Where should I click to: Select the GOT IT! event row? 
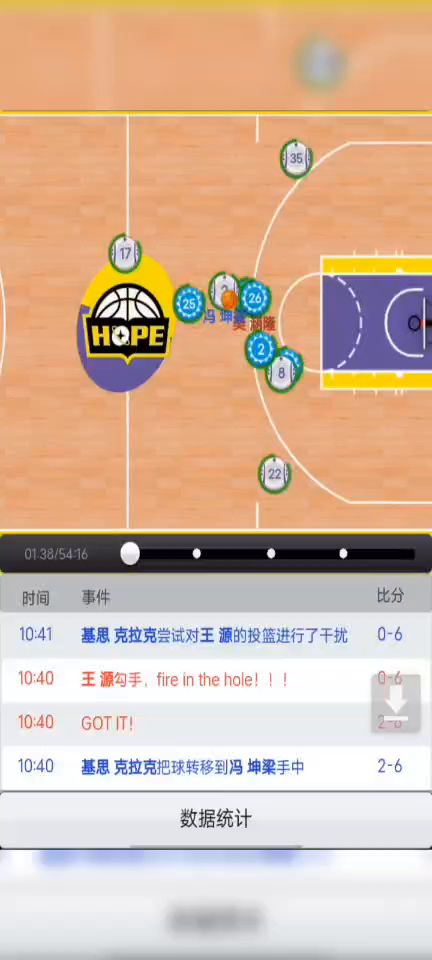[x=216, y=723]
